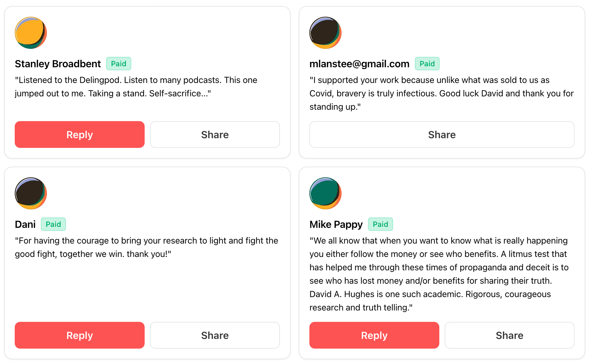The width and height of the screenshot is (592, 364).
Task: Click Stanley Broadbent's yellow avatar
Action: click(31, 33)
